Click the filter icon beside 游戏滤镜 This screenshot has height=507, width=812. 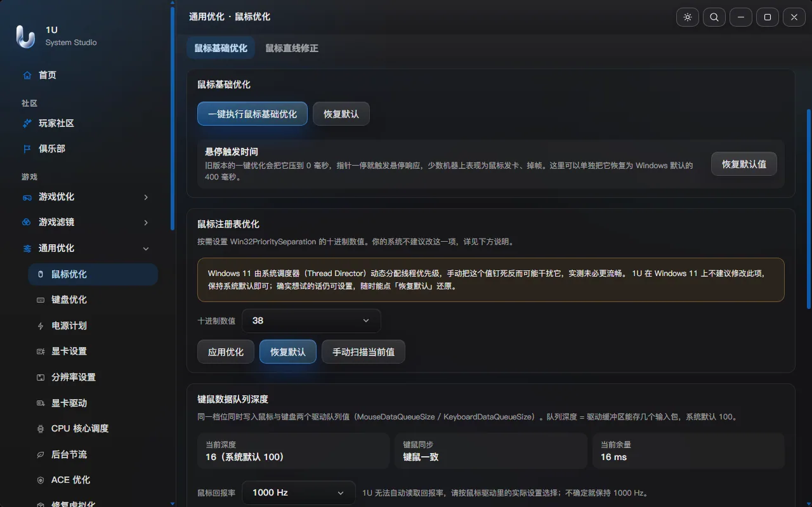tap(27, 222)
